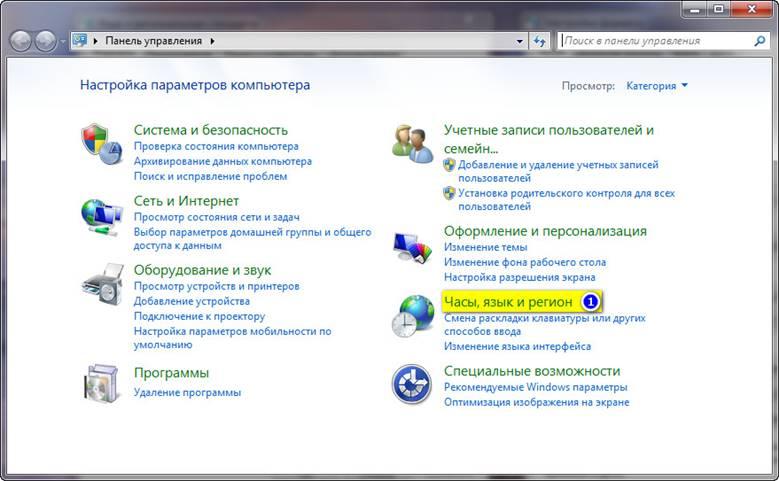This screenshot has width=779, height=481.
Task: Click the Appearance and Personalization monitor icon
Action: coord(412,247)
